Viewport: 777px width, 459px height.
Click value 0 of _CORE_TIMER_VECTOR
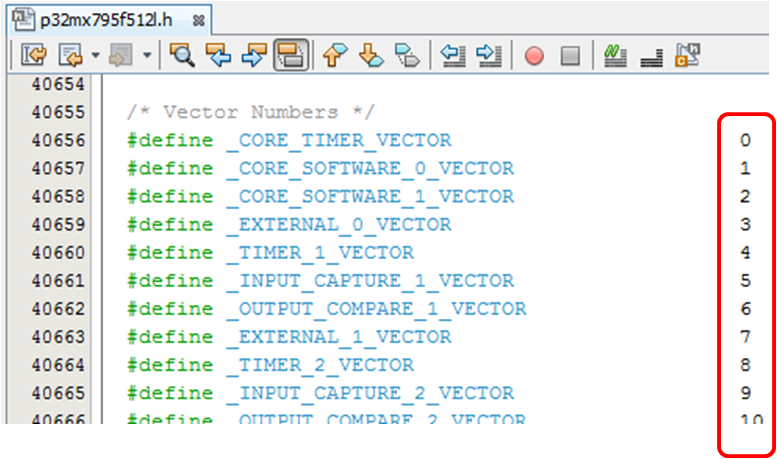coord(745,140)
